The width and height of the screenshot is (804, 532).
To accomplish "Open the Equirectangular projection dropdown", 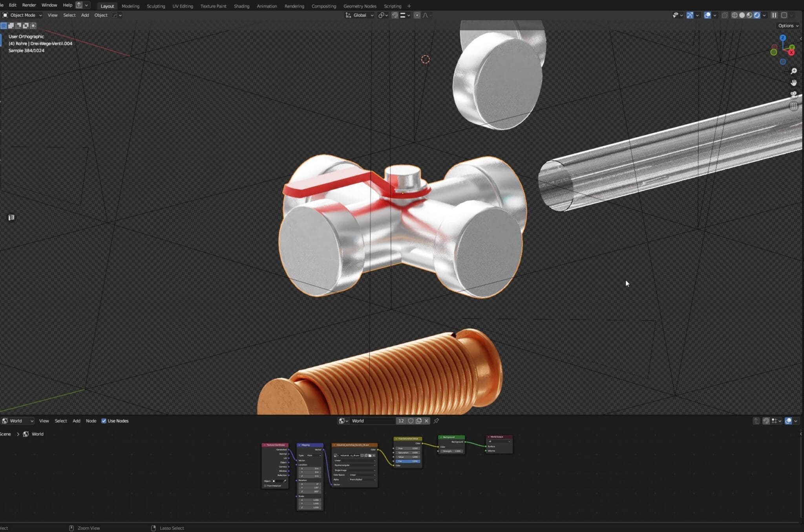I will tap(353, 465).
